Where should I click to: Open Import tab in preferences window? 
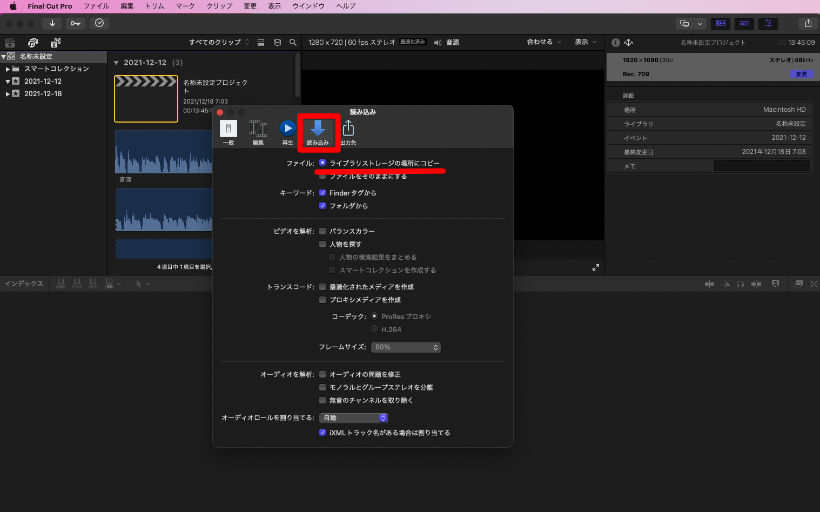[x=318, y=133]
